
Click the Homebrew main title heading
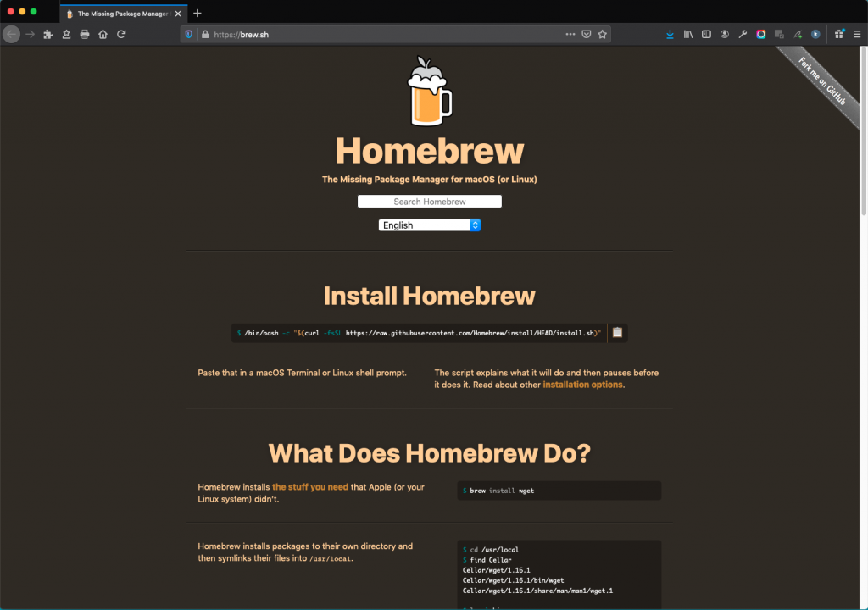pos(430,151)
